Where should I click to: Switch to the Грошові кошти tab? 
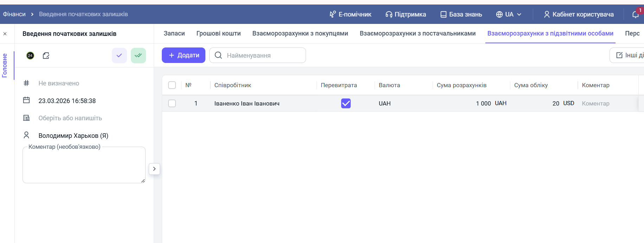(218, 33)
